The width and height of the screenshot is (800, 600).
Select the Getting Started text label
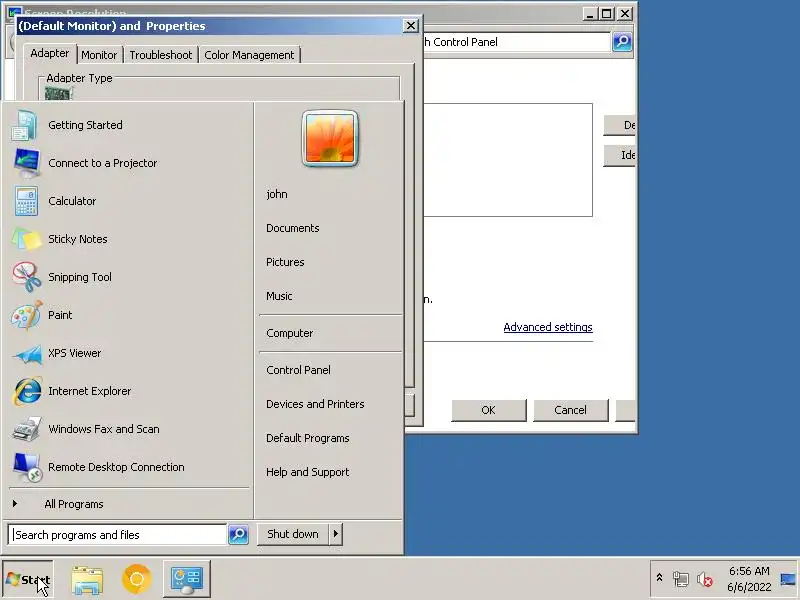click(x=85, y=125)
